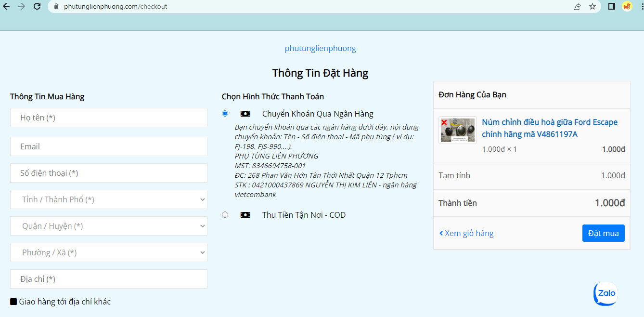The image size is (644, 317).
Task: Enable Giao hàng tới địa chỉ khác
Action: (x=13, y=302)
